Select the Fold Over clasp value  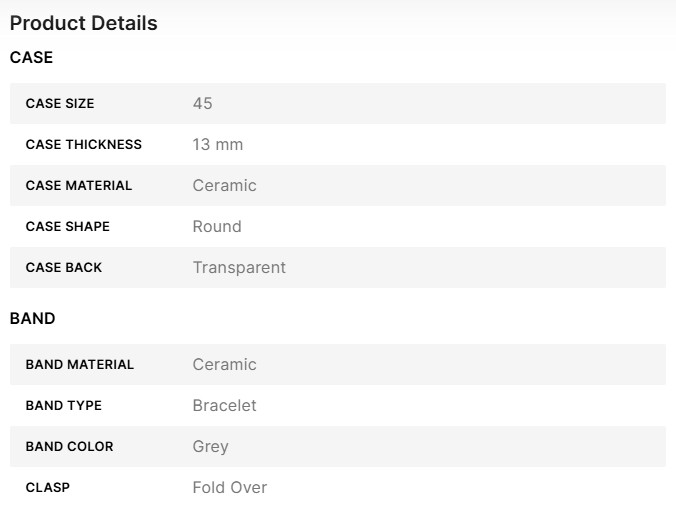230,488
